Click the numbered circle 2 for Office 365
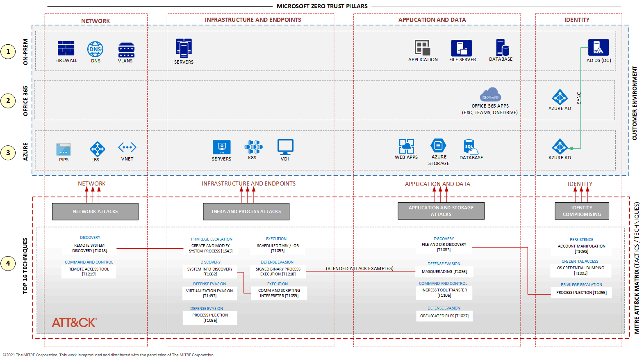The image size is (644, 360). (8, 101)
